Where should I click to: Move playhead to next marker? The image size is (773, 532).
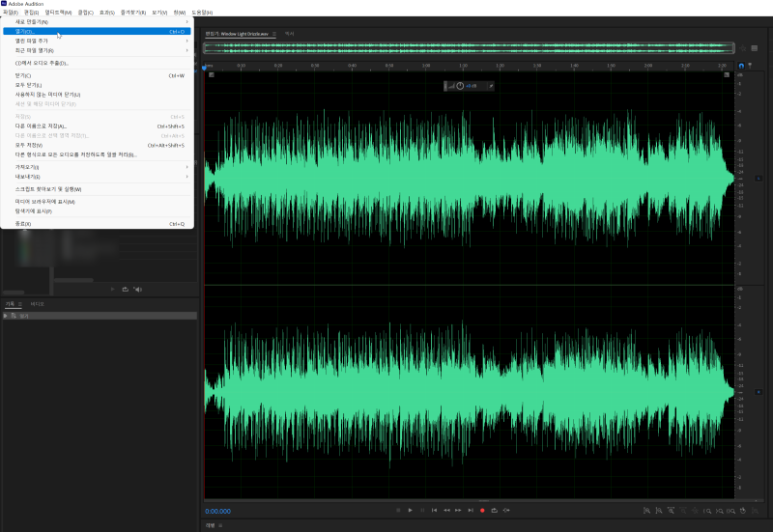471,511
